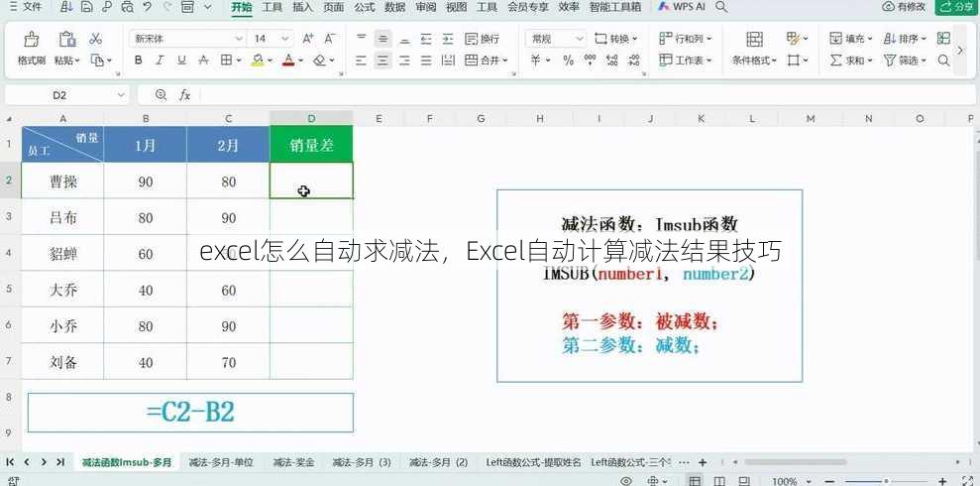Click the zoom in plus icon in status bar
This screenshot has width=980, height=486.
click(943, 481)
